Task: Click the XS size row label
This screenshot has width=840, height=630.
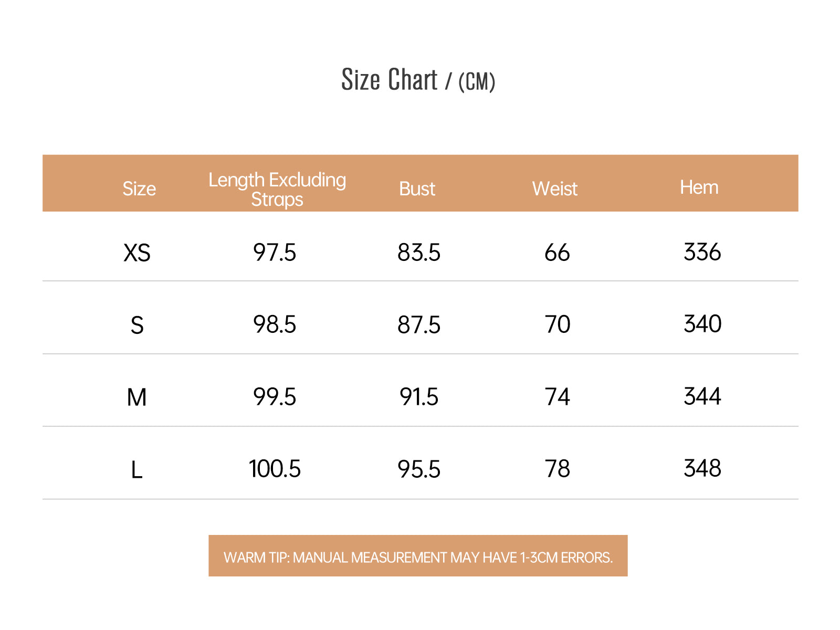Action: click(137, 253)
